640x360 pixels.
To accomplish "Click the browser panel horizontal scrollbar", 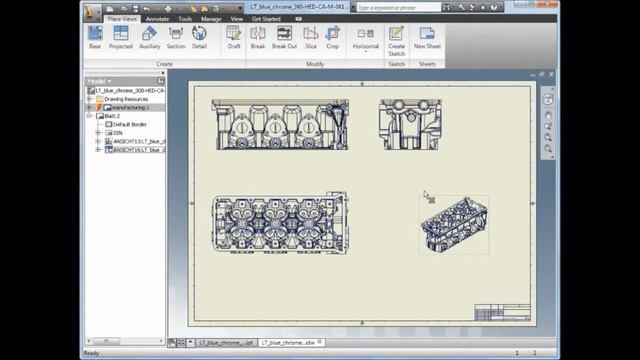I will click(x=125, y=340).
